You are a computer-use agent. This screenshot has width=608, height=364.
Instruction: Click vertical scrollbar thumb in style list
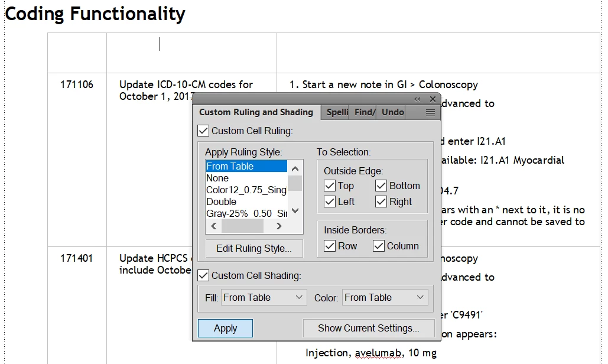click(295, 183)
